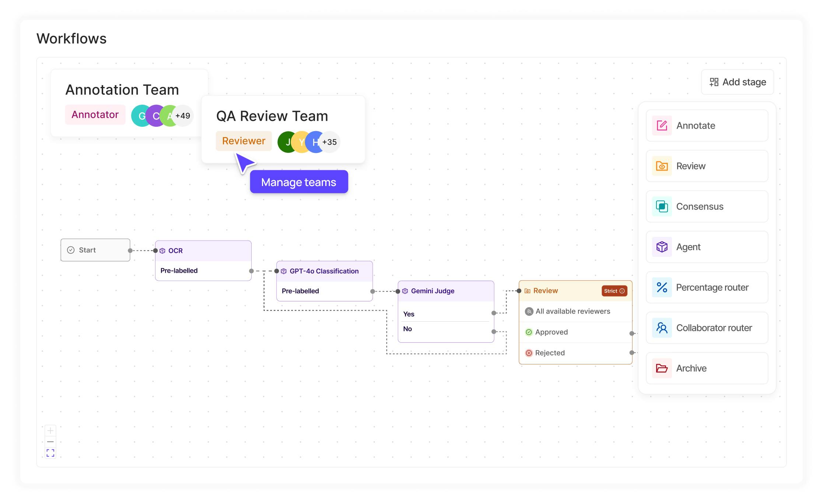Screen dimensions: 823x504
Task: Click the Start node check-circle icon
Action: tap(71, 250)
